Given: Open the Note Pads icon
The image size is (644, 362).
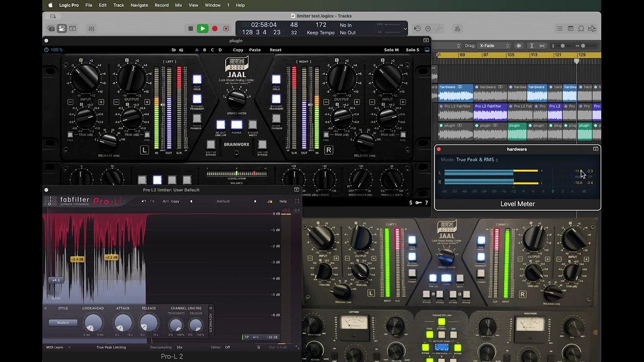Looking at the screenshot, I should click(x=571, y=29).
